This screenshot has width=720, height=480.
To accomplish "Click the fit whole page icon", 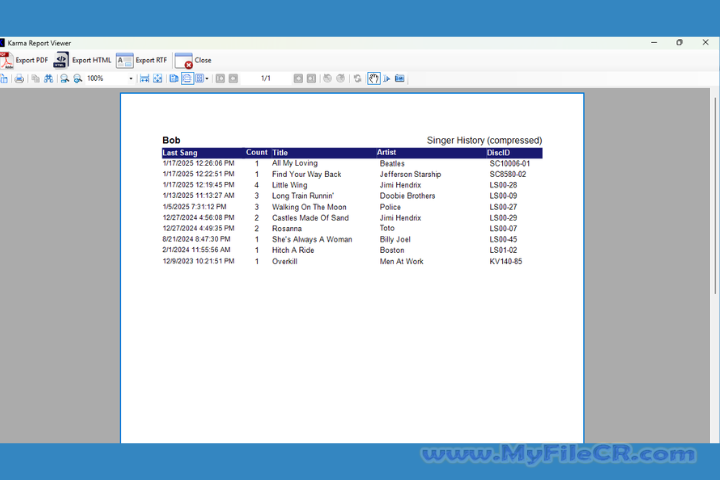I will coord(158,79).
